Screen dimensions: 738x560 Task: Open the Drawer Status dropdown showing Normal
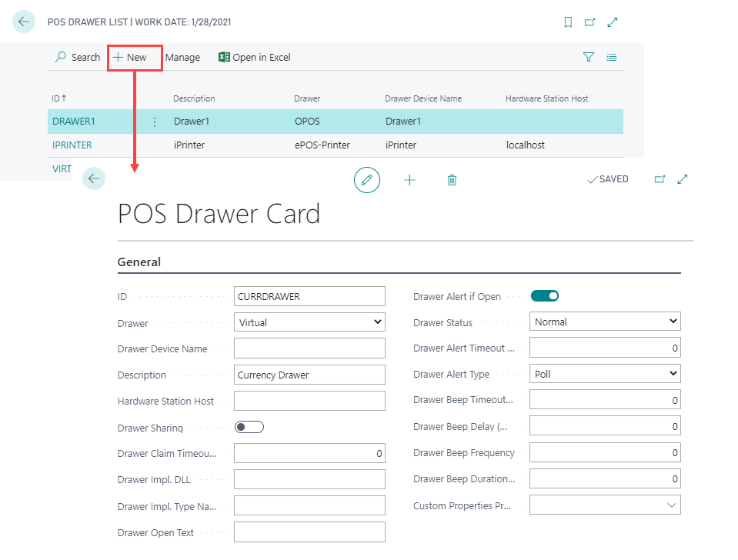[605, 322]
